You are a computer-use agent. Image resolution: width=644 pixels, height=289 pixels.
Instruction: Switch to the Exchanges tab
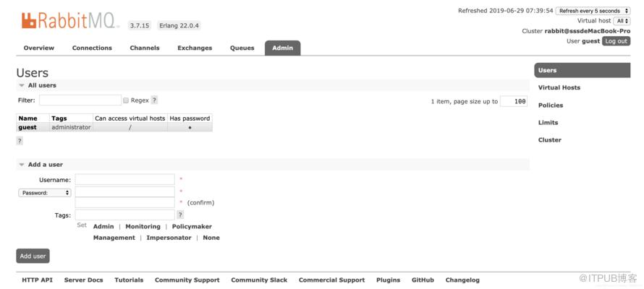click(195, 48)
